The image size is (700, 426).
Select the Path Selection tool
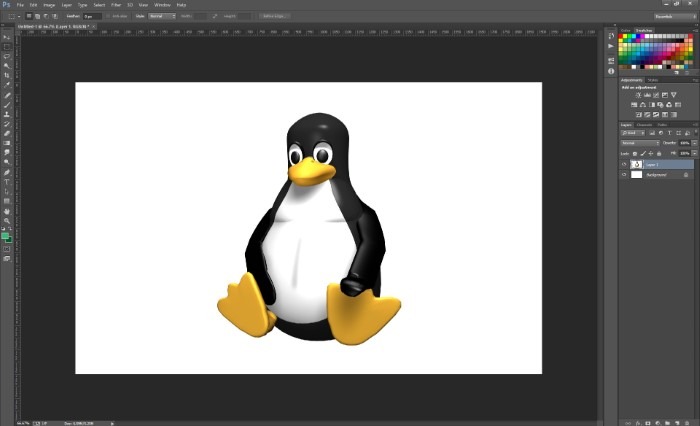[x=6, y=192]
